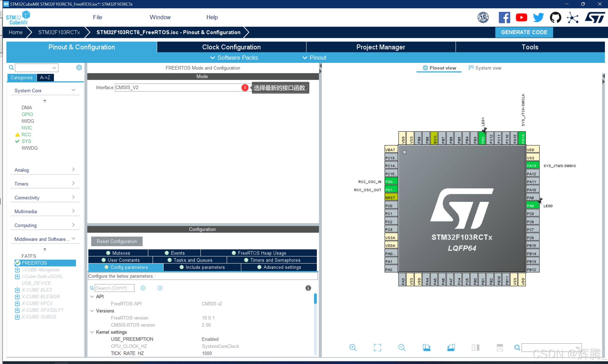Click the parameter Search (Ctrl+F) field
The image size is (608, 364).
pyautogui.click(x=114, y=288)
